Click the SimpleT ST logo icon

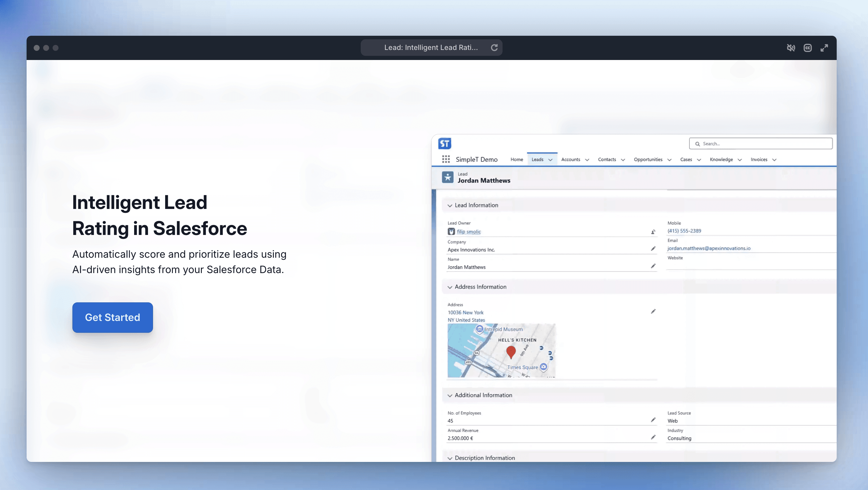444,144
